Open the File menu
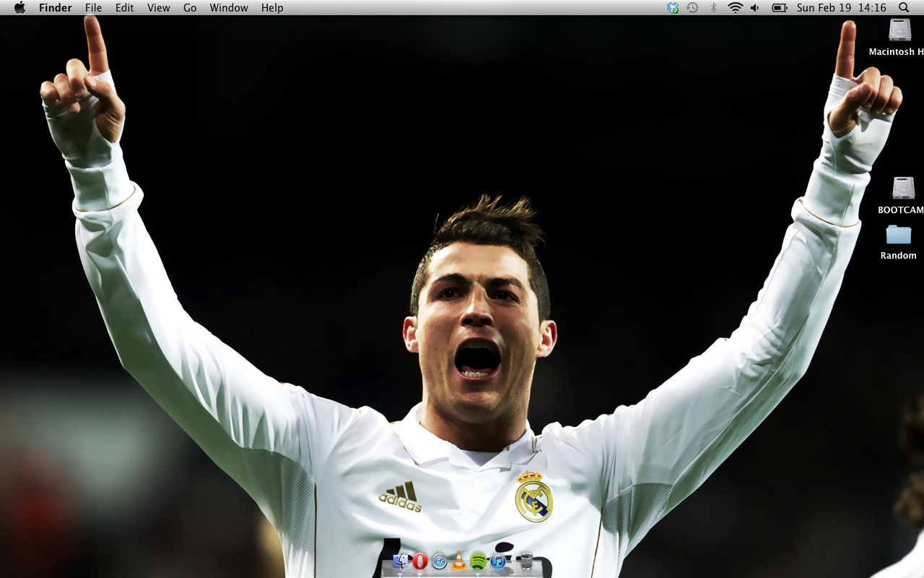The image size is (924, 578). click(93, 8)
